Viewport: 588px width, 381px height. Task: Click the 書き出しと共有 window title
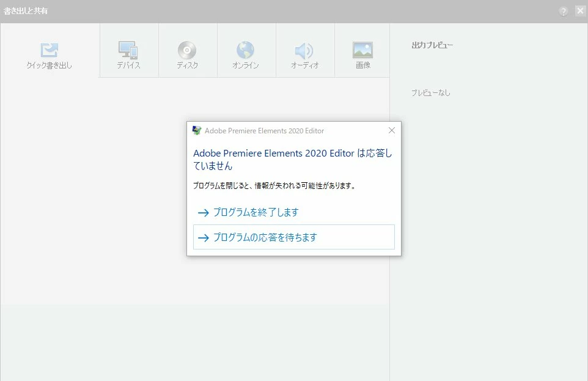click(26, 11)
